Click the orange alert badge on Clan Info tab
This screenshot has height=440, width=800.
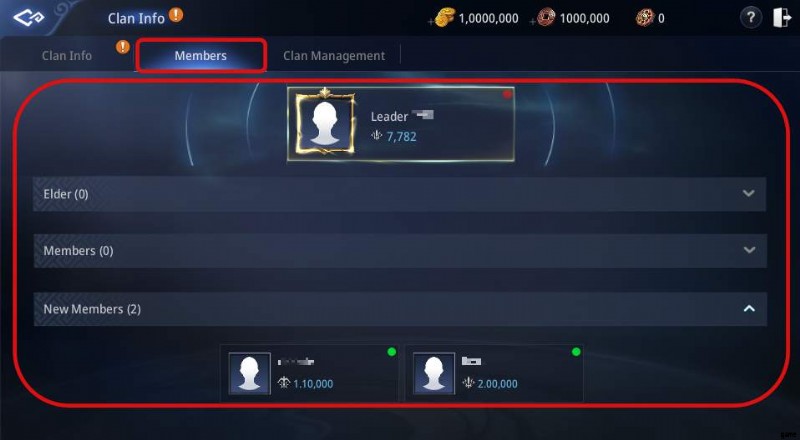(122, 47)
